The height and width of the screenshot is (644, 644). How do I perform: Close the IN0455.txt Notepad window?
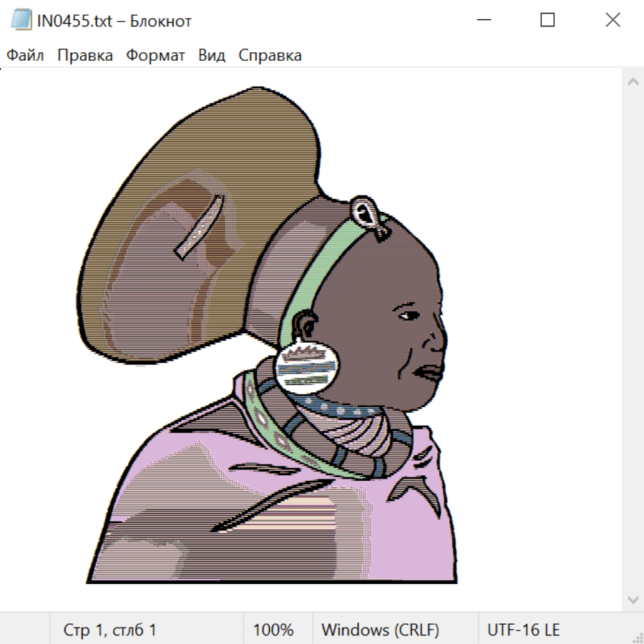613,20
